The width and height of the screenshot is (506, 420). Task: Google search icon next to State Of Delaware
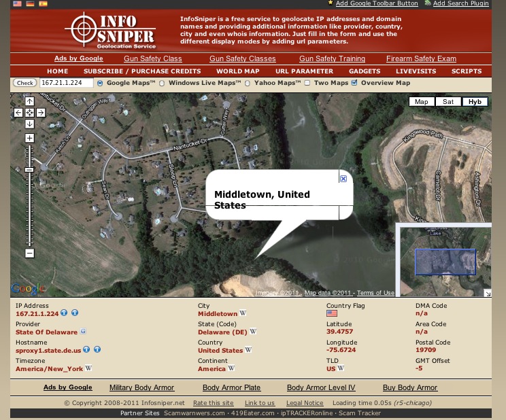[83, 331]
